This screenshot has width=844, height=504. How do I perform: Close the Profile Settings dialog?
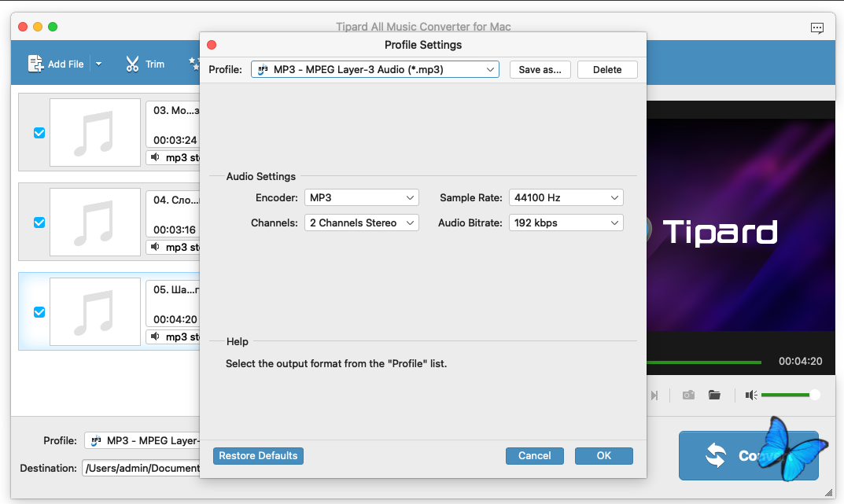pyautogui.click(x=212, y=45)
